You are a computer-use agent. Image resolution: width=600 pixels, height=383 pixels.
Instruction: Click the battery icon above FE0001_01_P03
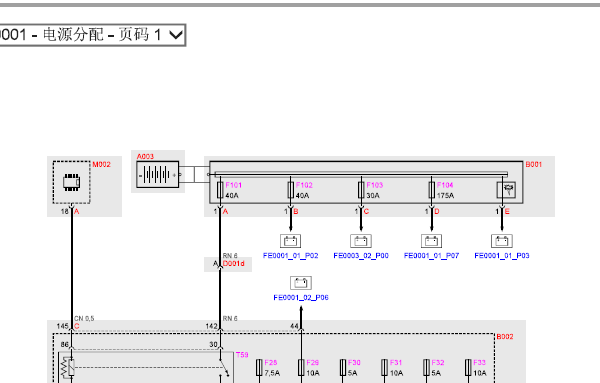pyautogui.click(x=502, y=241)
